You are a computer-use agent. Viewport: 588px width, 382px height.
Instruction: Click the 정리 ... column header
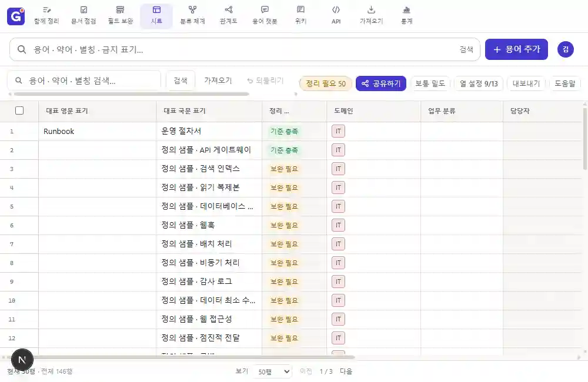coord(294,111)
